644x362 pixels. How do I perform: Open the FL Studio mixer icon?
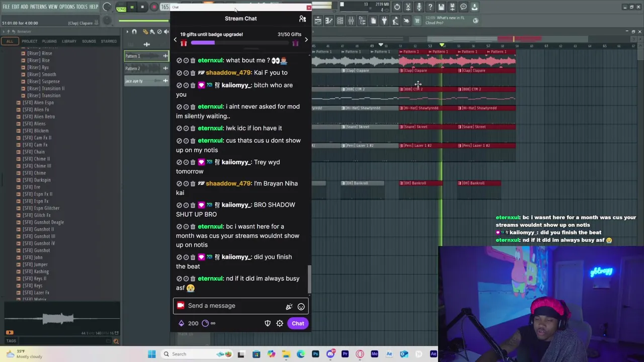(351, 21)
